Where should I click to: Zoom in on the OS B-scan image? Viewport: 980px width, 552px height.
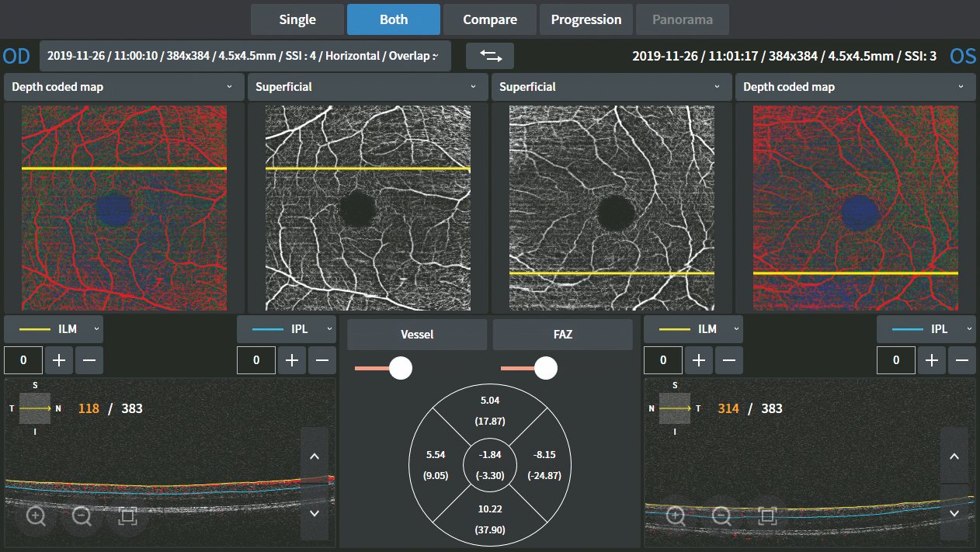[x=676, y=516]
